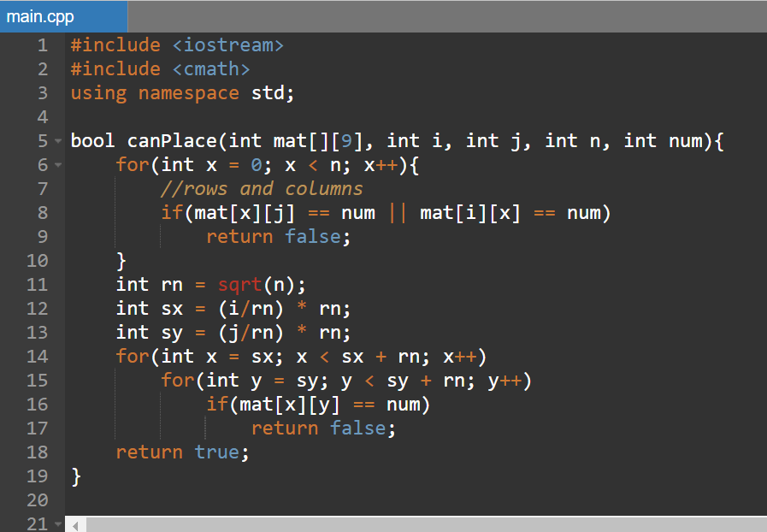Click the closing brace on line 19
Viewport: 767px width, 532px height.
point(75,476)
